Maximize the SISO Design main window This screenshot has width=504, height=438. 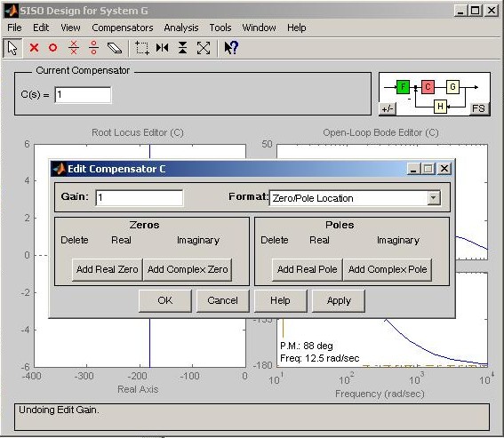(476, 11)
